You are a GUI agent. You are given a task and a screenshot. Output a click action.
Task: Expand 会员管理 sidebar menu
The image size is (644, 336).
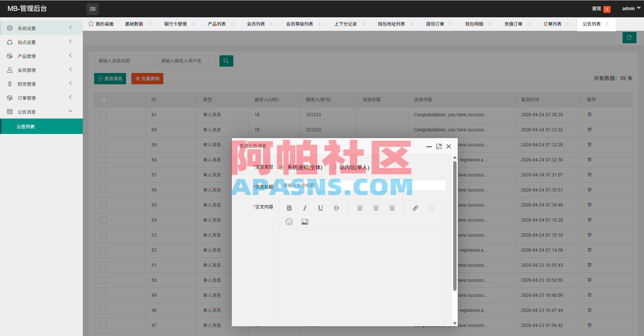41,70
